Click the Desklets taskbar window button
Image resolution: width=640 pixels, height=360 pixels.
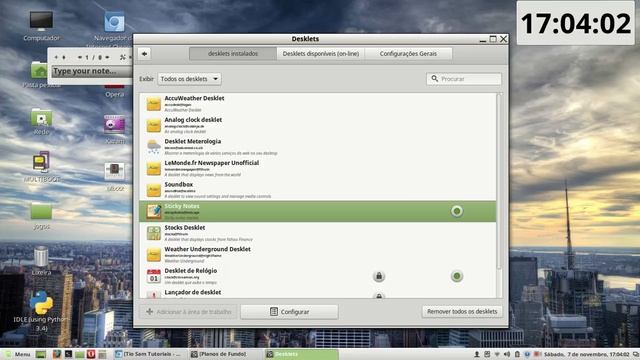[301, 354]
